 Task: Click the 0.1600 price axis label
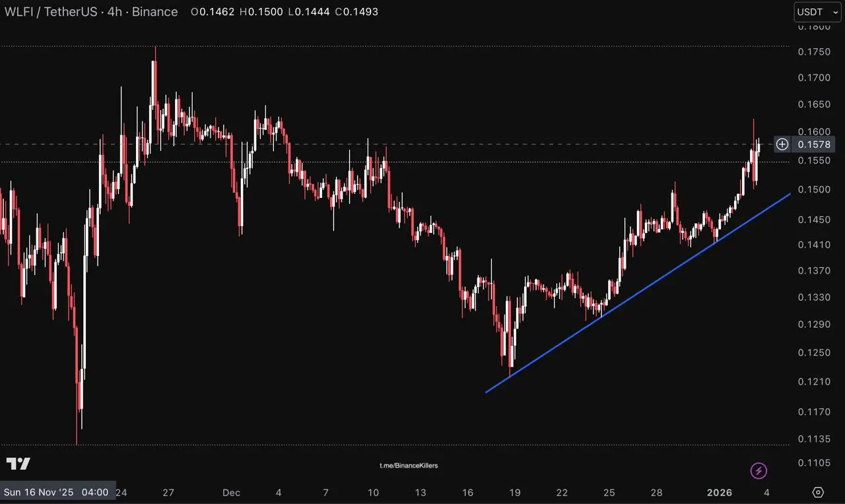click(x=814, y=131)
